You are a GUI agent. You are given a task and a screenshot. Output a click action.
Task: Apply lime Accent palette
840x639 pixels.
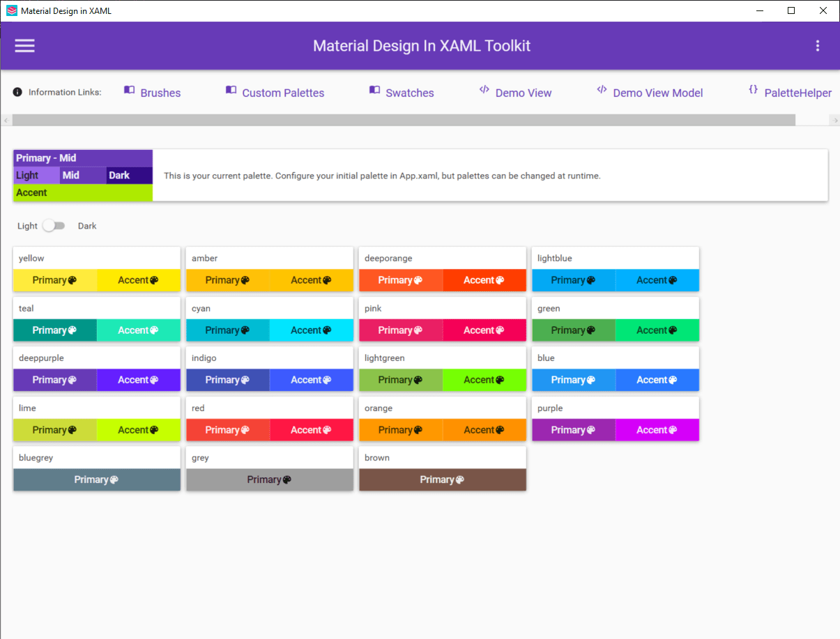pos(139,430)
